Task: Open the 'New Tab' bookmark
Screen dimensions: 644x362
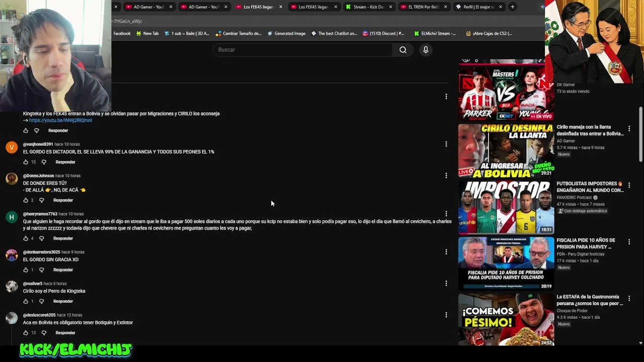Action: (x=147, y=34)
